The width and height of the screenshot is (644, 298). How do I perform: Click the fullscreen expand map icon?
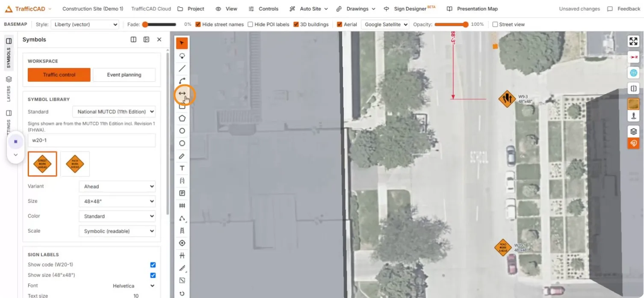point(633,42)
